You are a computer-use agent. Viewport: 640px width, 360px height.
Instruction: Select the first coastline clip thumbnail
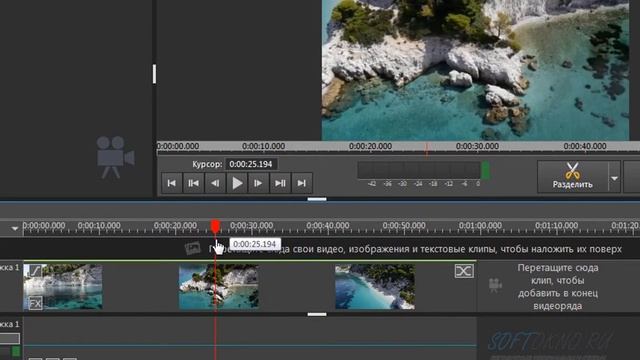tap(63, 287)
